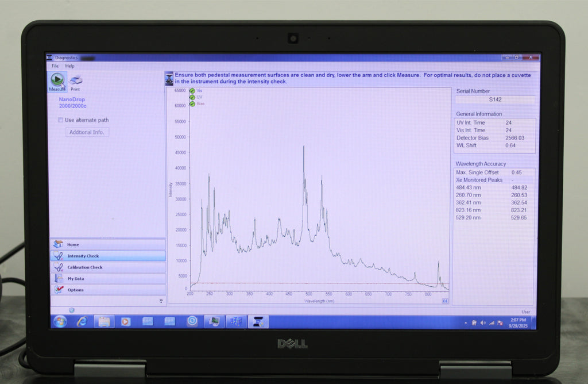Click the Additional Info. button

click(87, 132)
